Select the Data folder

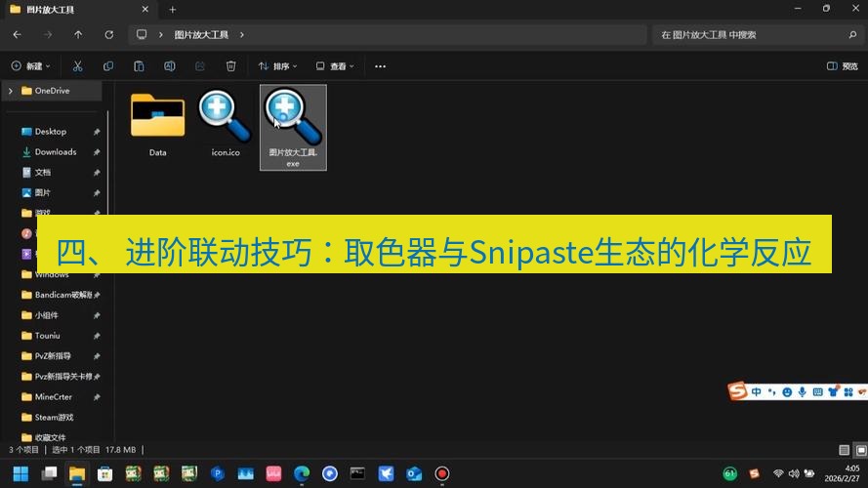(x=158, y=125)
